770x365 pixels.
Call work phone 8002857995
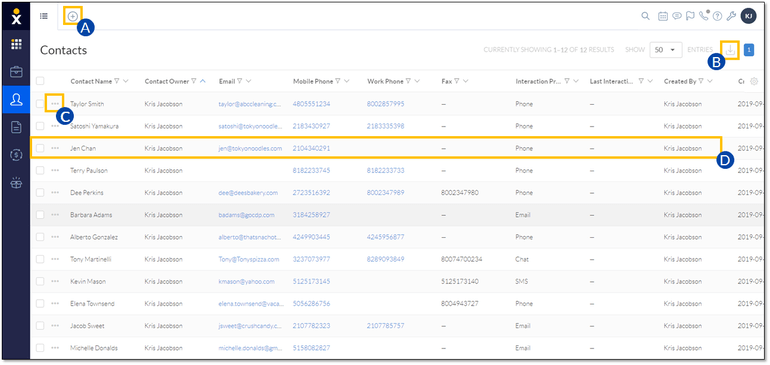pyautogui.click(x=385, y=104)
